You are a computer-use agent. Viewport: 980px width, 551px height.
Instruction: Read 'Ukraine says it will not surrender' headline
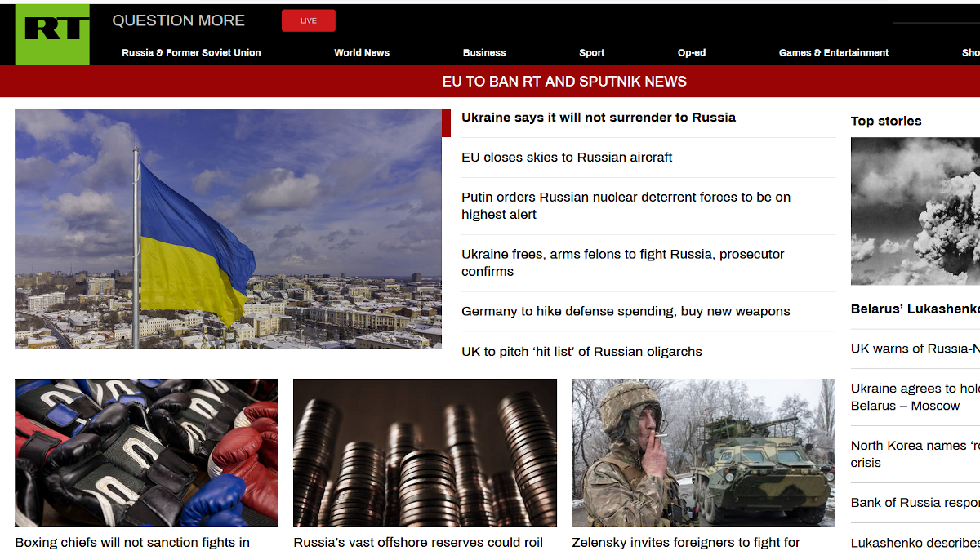pos(598,118)
